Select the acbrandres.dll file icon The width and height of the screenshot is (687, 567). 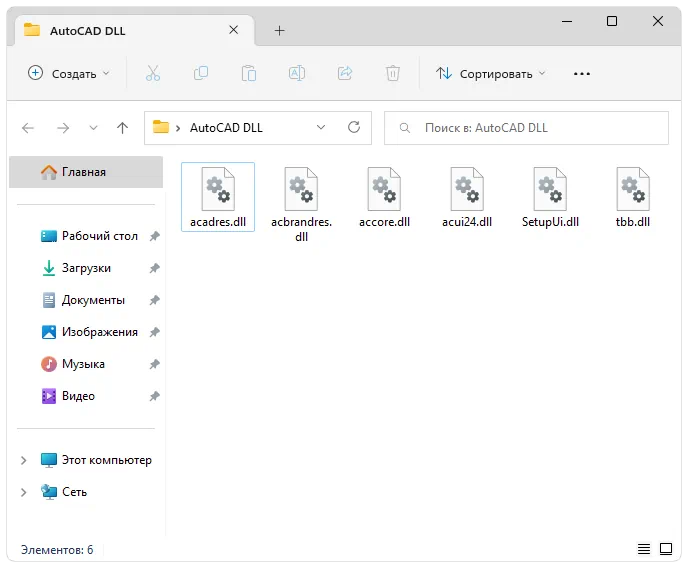point(301,189)
